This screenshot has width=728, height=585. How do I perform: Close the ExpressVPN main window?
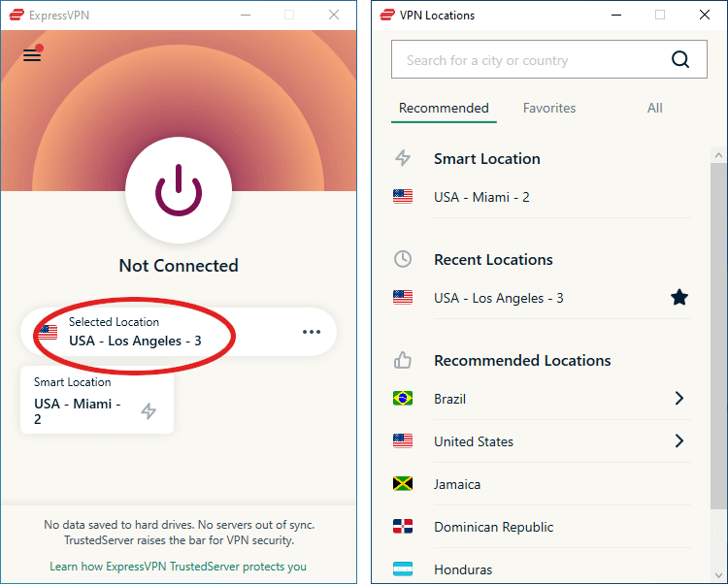click(x=334, y=15)
